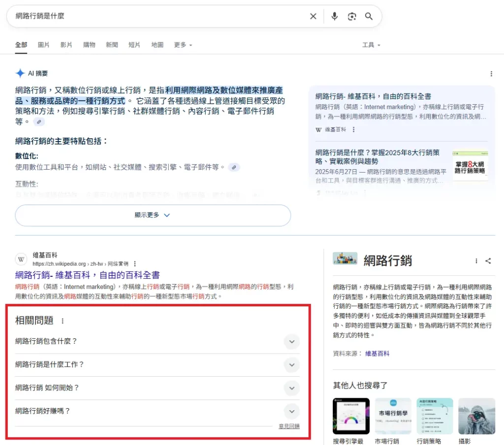The height and width of the screenshot is (445, 504).
Task: Click source link icon after 等。
Action: (x=39, y=121)
